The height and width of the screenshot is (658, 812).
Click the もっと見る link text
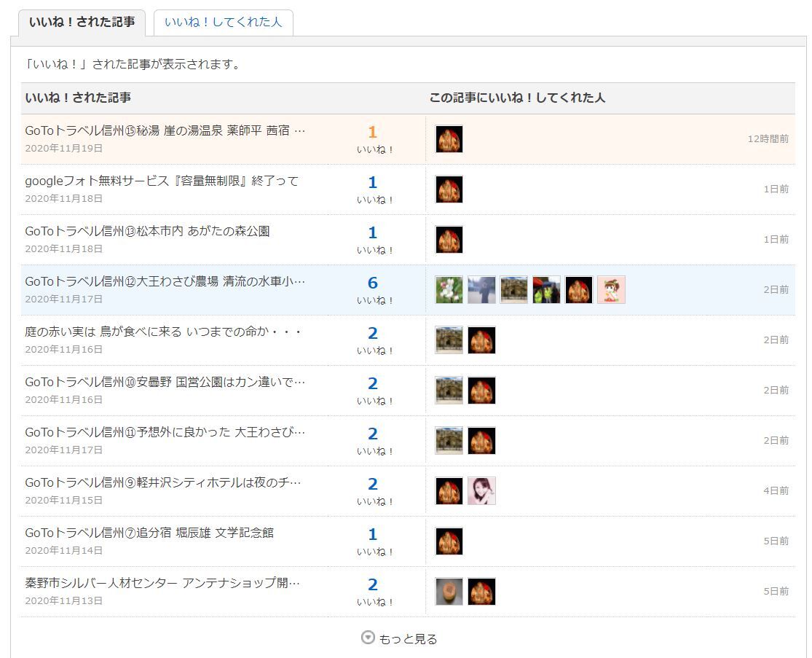(x=408, y=639)
